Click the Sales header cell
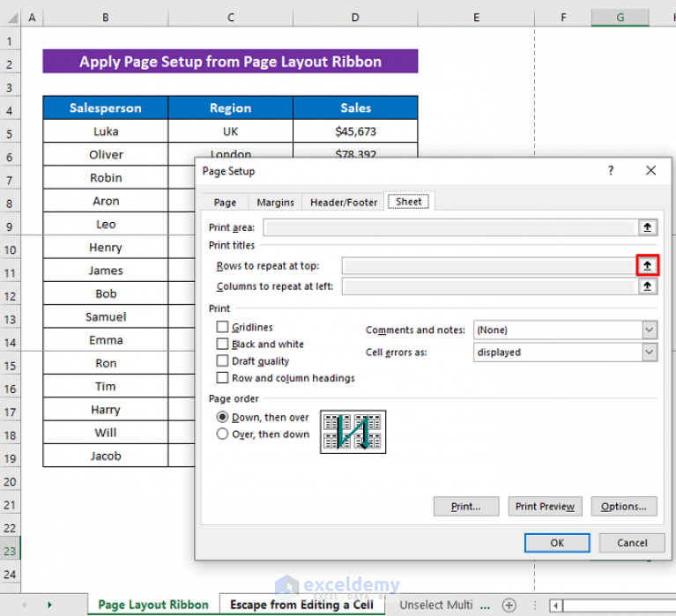The height and width of the screenshot is (616, 676). [x=355, y=108]
